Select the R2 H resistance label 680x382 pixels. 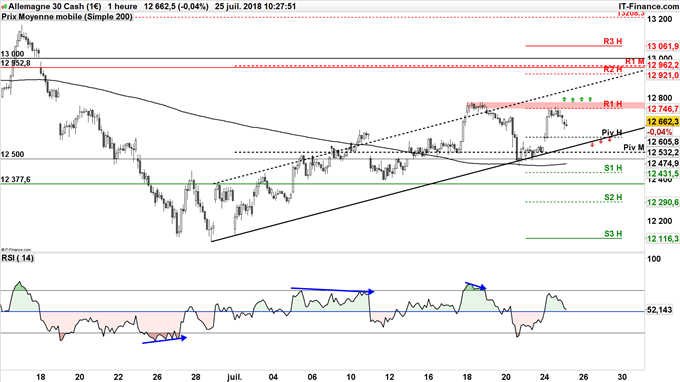click(x=613, y=69)
